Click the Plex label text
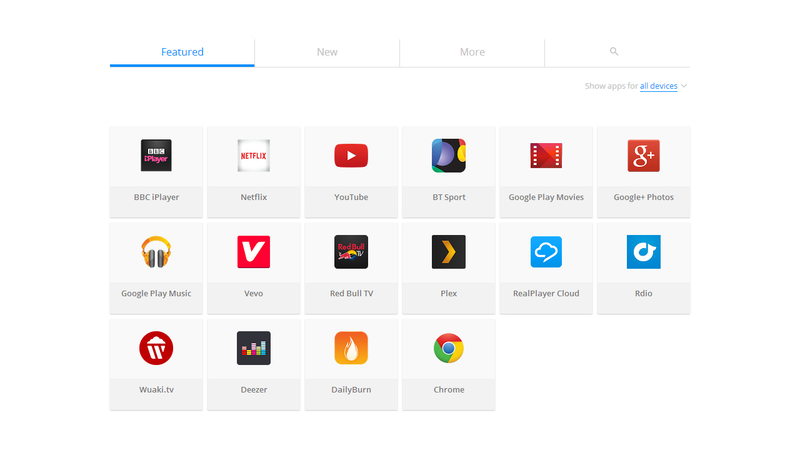Viewport: 800px width, 450px height. click(x=448, y=293)
